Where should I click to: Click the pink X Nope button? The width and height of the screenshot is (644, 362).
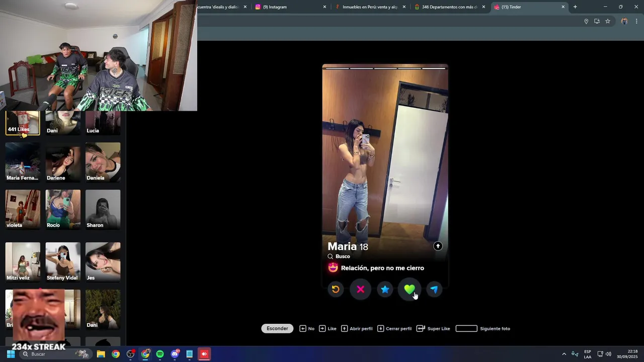[x=360, y=289]
